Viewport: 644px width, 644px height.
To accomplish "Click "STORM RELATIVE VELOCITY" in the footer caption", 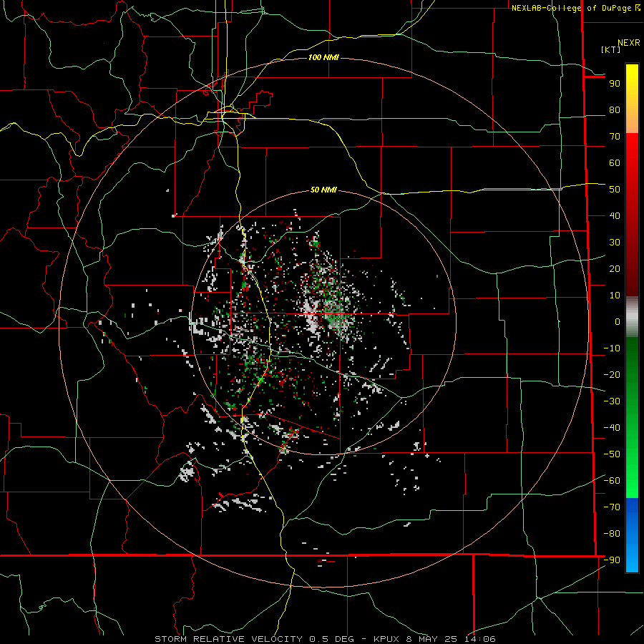I will pyautogui.click(x=228, y=639).
